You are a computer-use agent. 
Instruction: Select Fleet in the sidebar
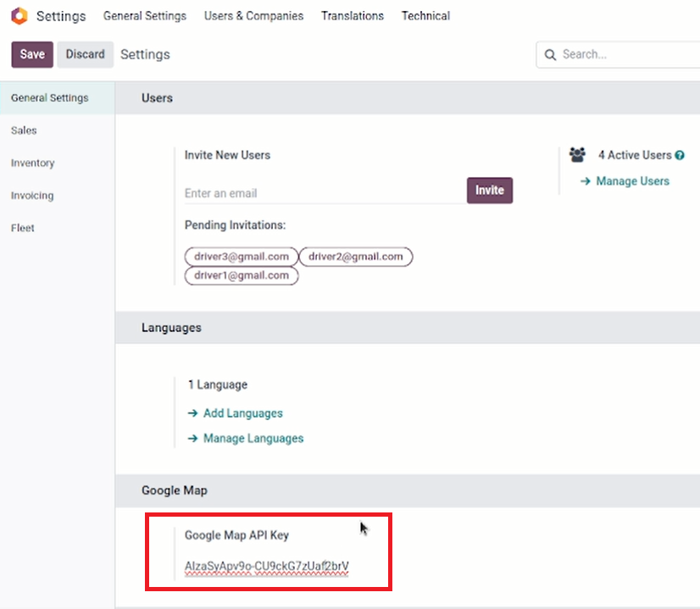pyautogui.click(x=57, y=228)
